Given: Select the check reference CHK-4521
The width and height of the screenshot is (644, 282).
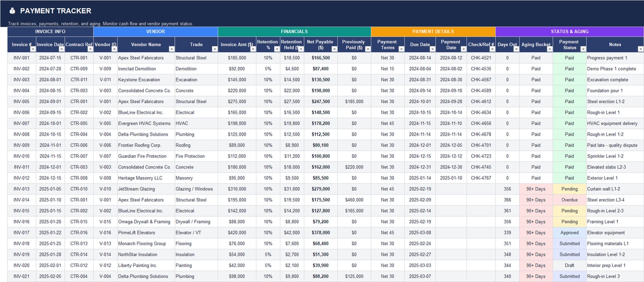Looking at the screenshot, I should (x=481, y=58).
